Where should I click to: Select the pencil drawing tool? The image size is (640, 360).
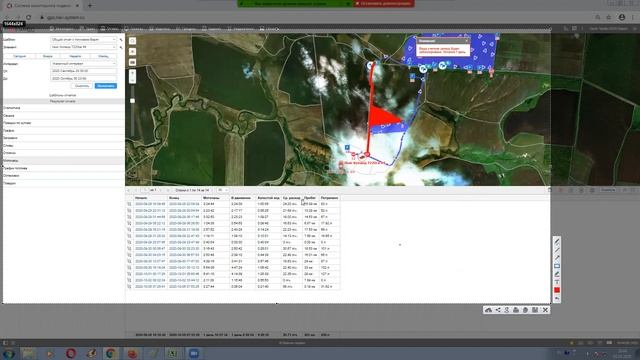pyautogui.click(x=557, y=242)
